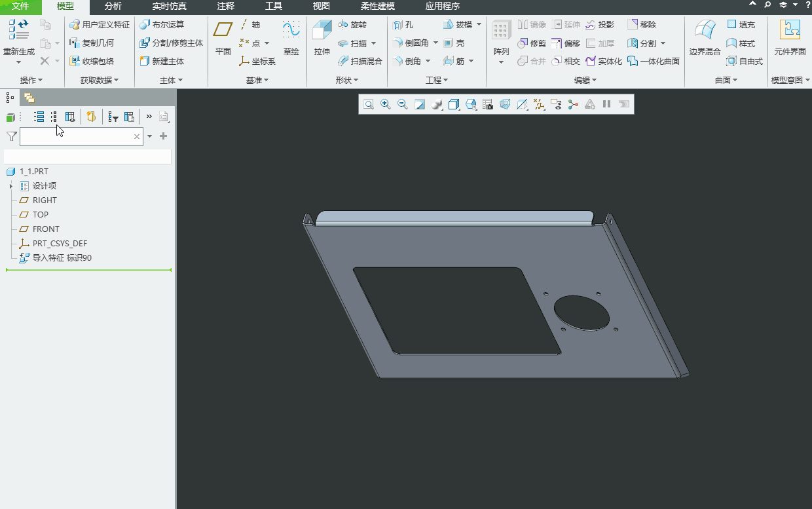Screen dimensions: 812x509
Task: Open 阵列 pattern dropdown arrow
Action: point(501,62)
